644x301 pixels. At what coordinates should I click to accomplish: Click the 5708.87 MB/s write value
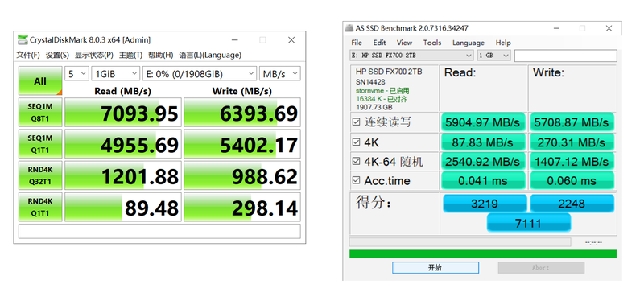(572, 122)
